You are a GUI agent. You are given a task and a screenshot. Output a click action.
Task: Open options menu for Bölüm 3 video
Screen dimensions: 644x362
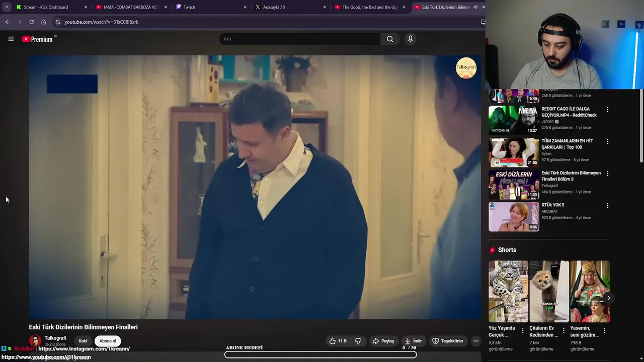click(607, 173)
